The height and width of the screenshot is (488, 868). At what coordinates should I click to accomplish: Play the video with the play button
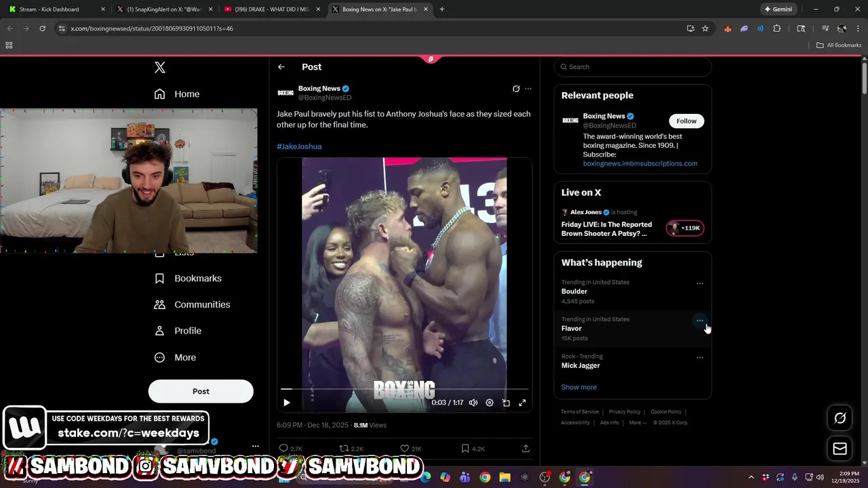click(287, 403)
